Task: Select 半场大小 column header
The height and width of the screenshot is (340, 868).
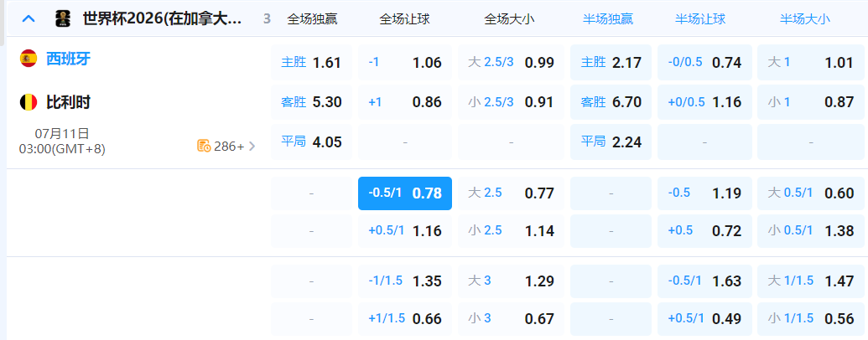Action: pyautogui.click(x=805, y=19)
